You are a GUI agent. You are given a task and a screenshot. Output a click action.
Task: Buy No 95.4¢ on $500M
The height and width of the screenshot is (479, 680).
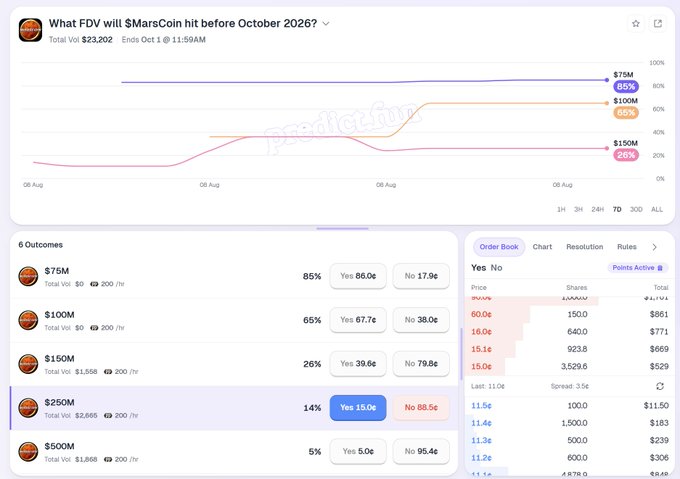point(421,451)
